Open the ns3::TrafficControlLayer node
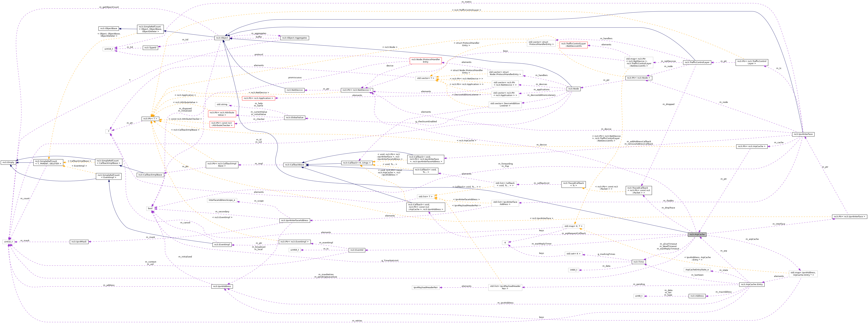The image size is (868, 323). pos(697,62)
